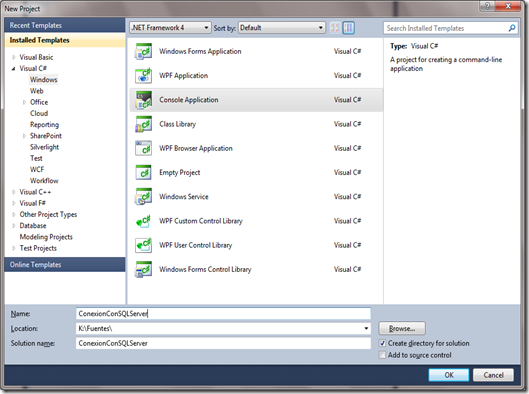529x394 pixels.
Task: Click the WPF User Control Library icon
Action: pyautogui.click(x=143, y=246)
